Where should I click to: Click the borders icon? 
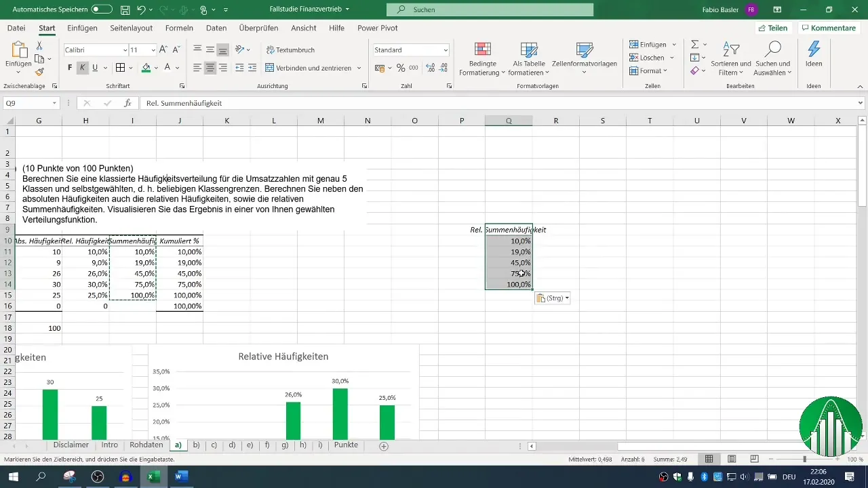coord(120,68)
